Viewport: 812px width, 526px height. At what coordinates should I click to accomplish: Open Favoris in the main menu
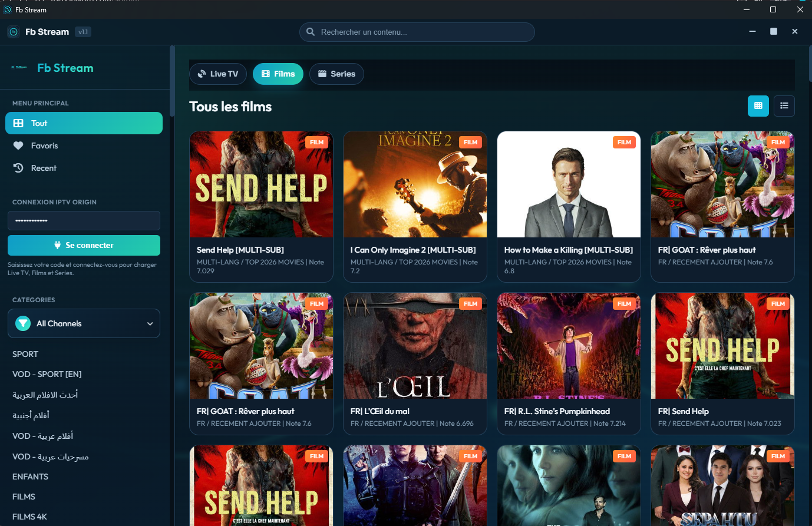pos(84,145)
